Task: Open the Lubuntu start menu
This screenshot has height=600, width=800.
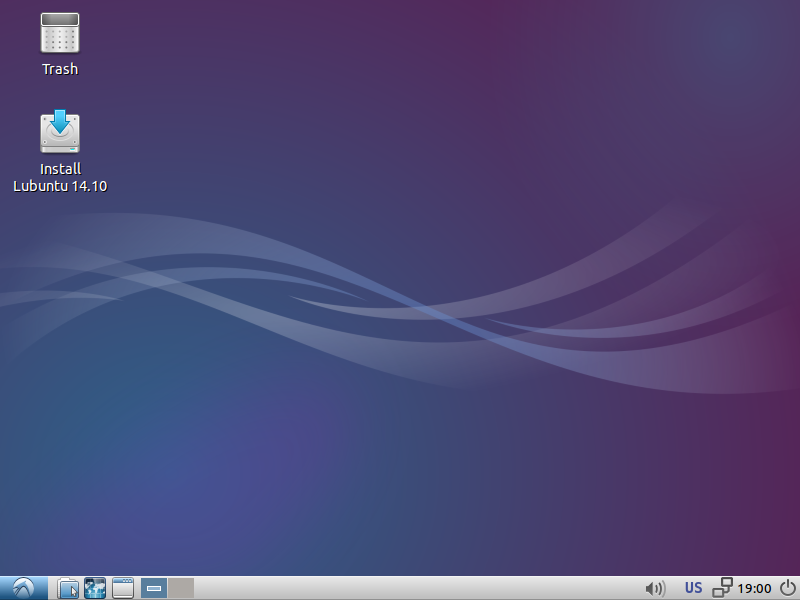Action: click(x=23, y=588)
